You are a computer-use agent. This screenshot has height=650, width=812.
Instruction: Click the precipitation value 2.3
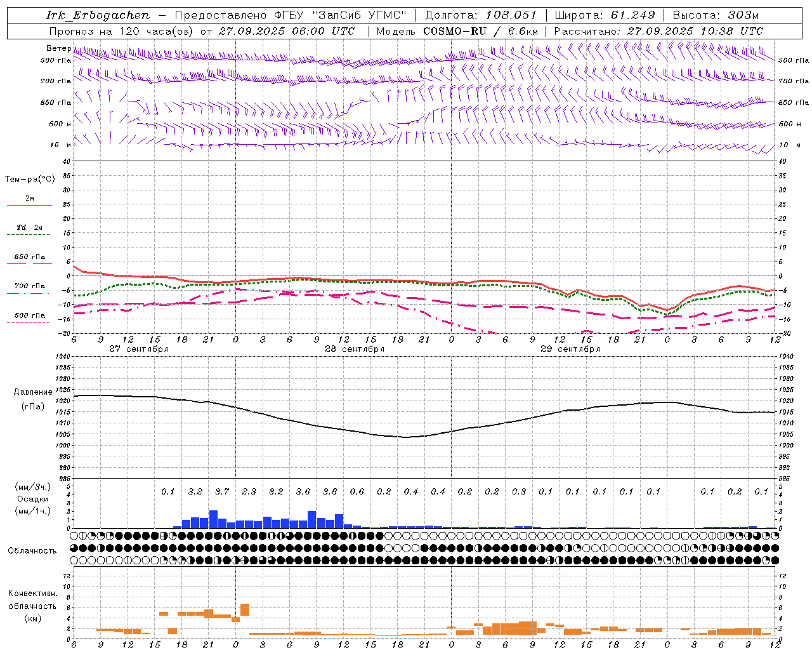(x=249, y=491)
